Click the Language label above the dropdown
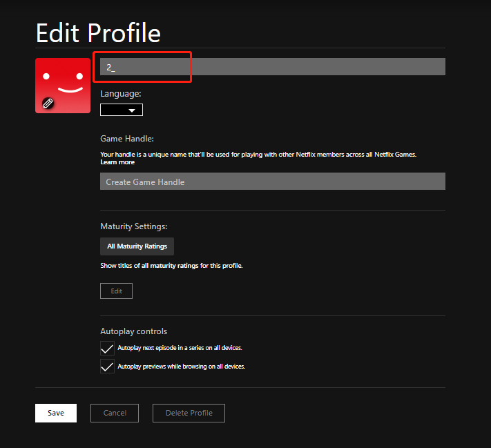Viewport: 491px width, 448px height. tap(121, 93)
